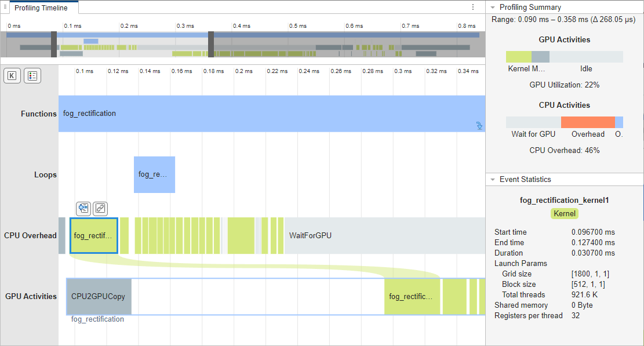This screenshot has width=644, height=346.
Task: Click the panel grip icon left of Profiling Timeline tab
Action: 5,7
